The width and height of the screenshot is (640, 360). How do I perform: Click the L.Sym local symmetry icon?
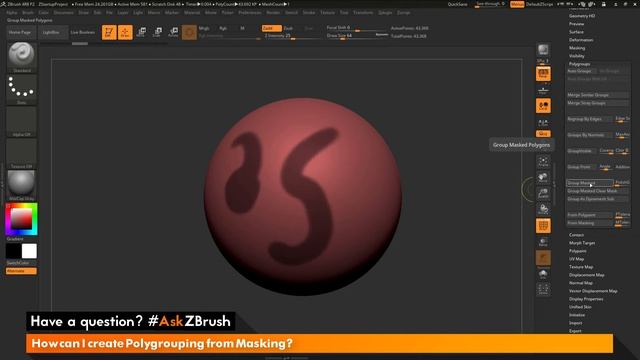[x=543, y=122]
